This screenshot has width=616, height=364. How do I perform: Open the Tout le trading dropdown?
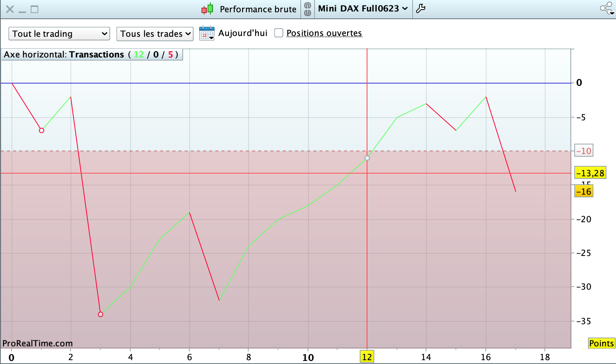59,34
